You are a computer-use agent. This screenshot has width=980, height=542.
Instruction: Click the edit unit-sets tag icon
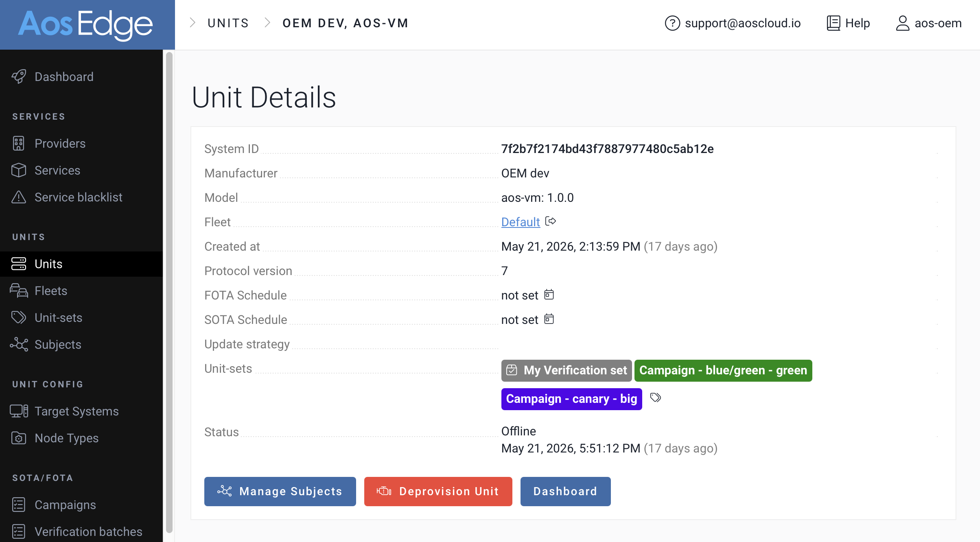coord(655,398)
